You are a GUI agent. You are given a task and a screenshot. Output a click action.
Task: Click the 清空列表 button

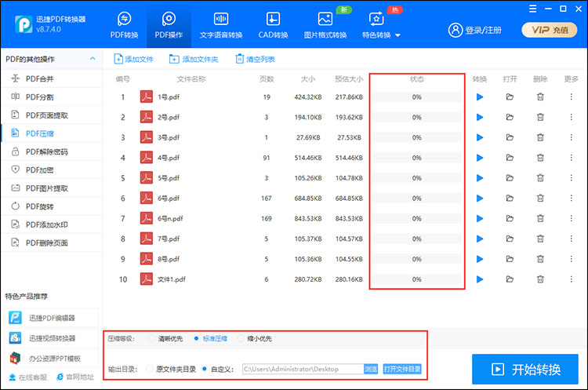(255, 59)
